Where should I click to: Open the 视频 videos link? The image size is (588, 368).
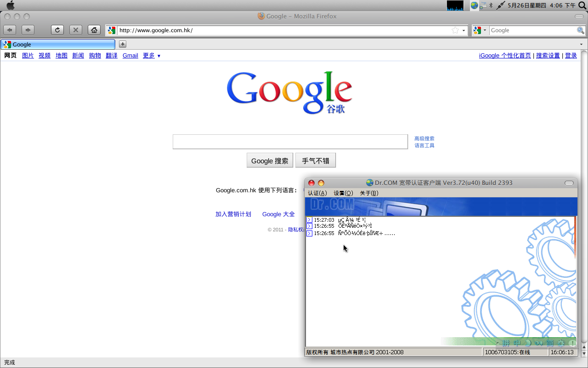click(45, 56)
